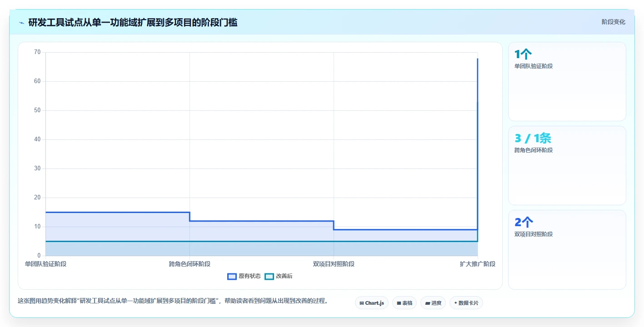Image resolution: width=644 pixels, height=327 pixels.
Task: Toggle the 原有状态 legend series
Action: 244,276
